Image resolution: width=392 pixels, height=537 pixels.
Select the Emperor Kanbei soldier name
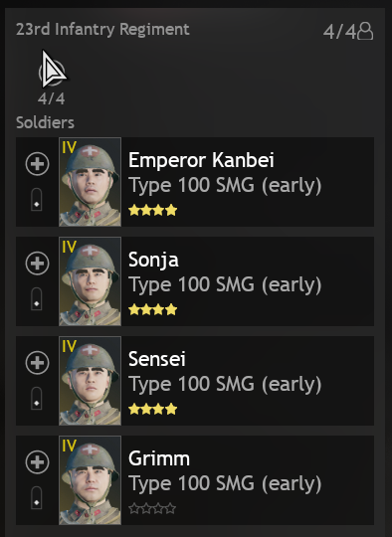coord(201,160)
